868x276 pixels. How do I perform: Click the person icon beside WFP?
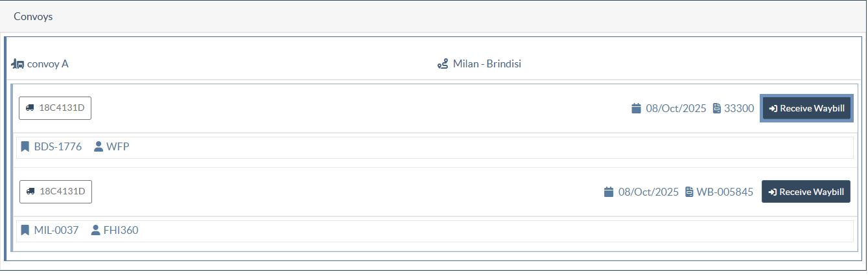[x=99, y=146]
